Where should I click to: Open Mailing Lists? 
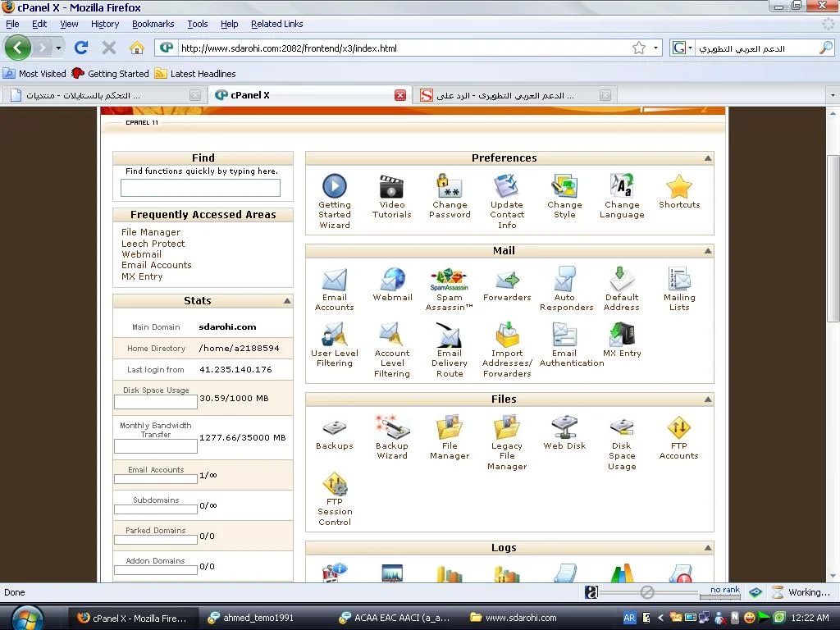point(679,279)
